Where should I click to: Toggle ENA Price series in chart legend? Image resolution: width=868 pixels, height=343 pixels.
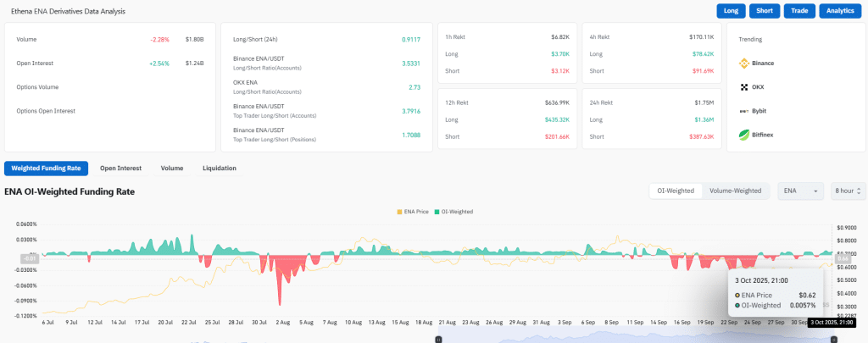click(415, 211)
